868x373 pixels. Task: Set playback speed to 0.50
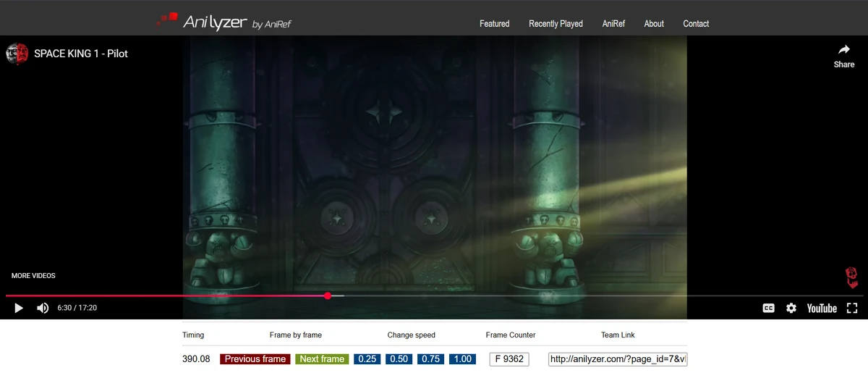click(399, 359)
